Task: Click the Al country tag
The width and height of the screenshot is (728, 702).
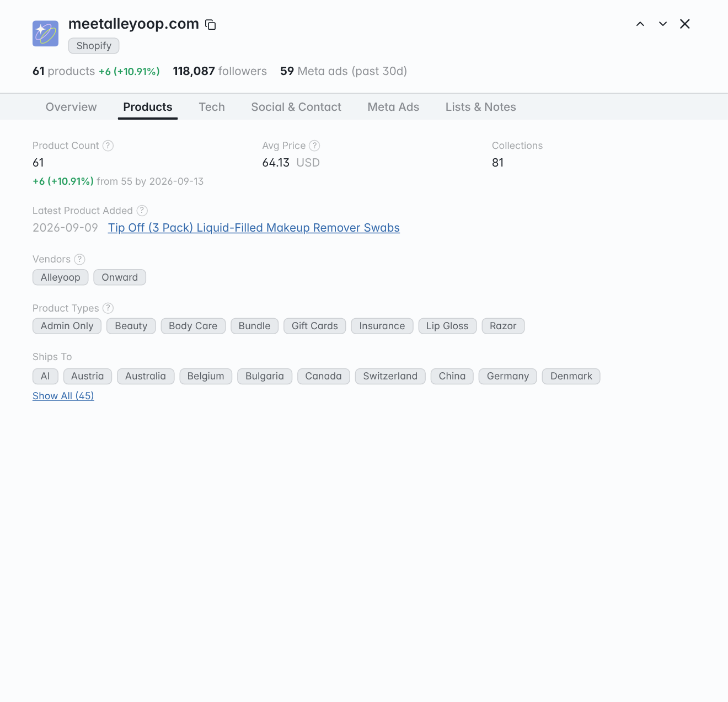Action: (45, 376)
